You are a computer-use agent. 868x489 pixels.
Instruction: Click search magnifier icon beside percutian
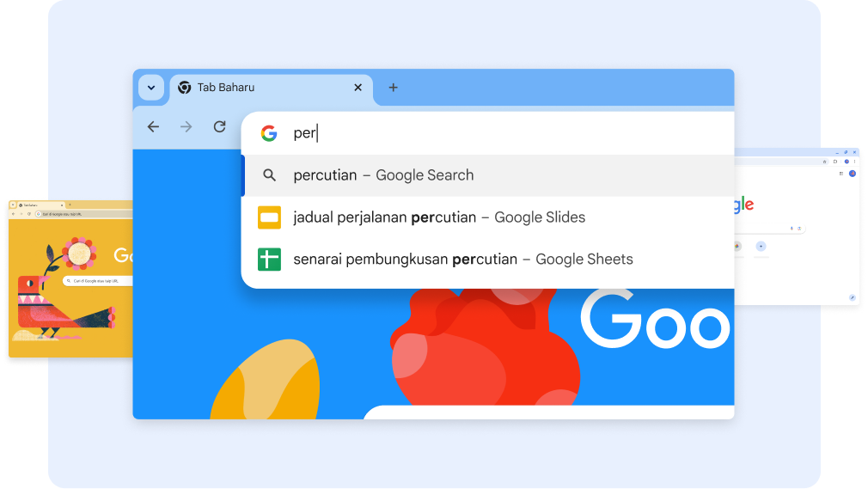point(269,175)
